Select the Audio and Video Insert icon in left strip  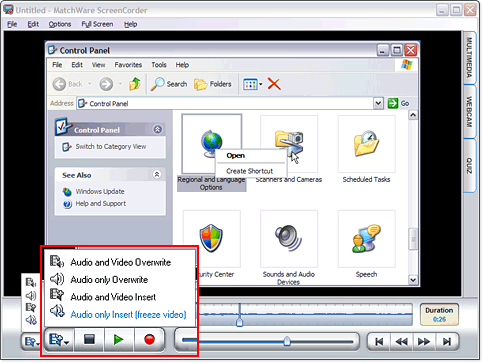[31, 307]
